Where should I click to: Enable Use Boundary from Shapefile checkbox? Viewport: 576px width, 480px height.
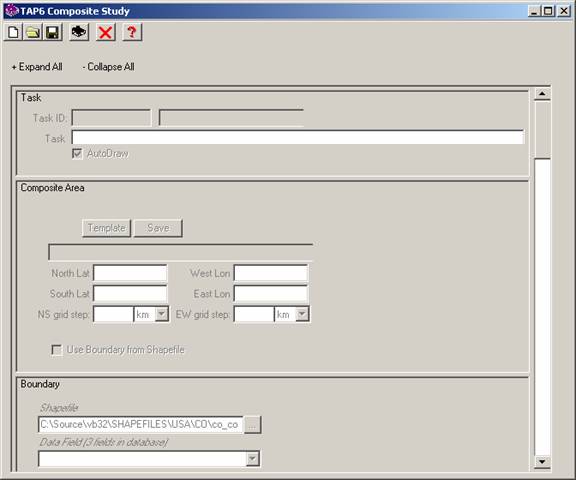pos(57,350)
